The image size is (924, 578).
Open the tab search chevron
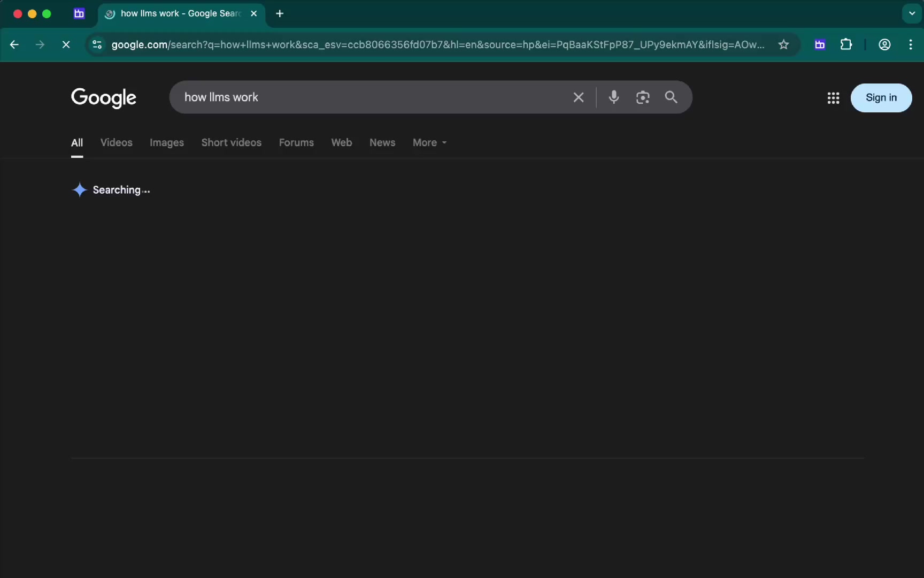click(x=911, y=13)
